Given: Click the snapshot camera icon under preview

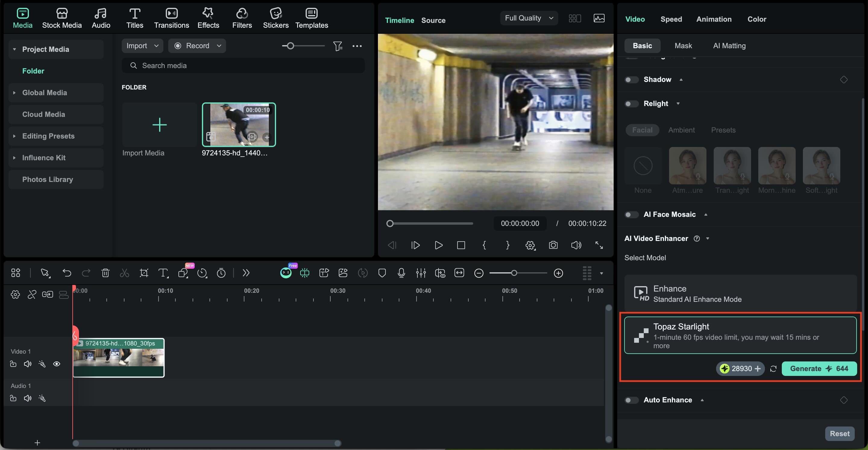Looking at the screenshot, I should [x=553, y=245].
